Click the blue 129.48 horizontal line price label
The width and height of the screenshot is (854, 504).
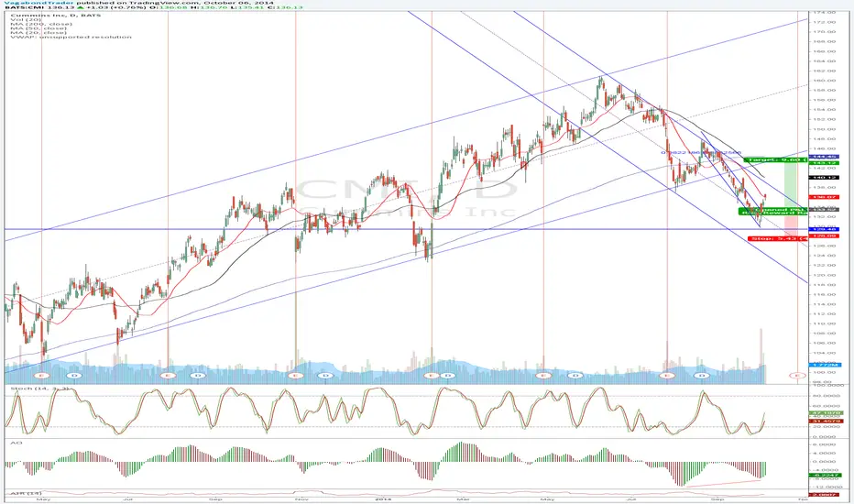tap(824, 230)
